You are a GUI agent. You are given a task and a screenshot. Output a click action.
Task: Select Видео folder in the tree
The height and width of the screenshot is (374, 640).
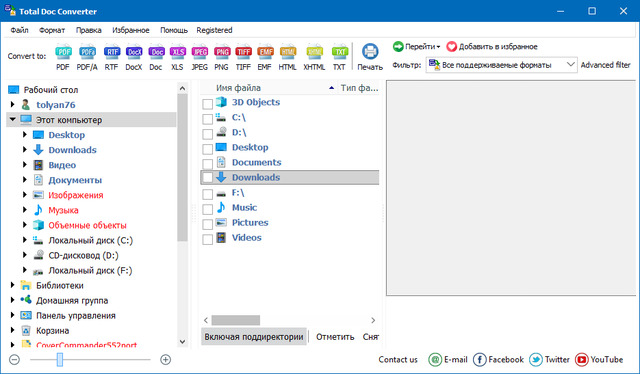point(62,165)
